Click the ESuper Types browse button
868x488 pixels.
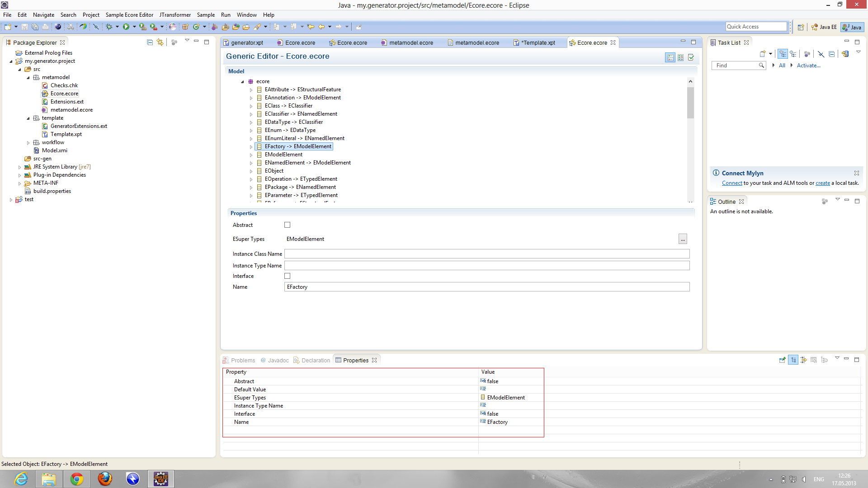coord(683,239)
